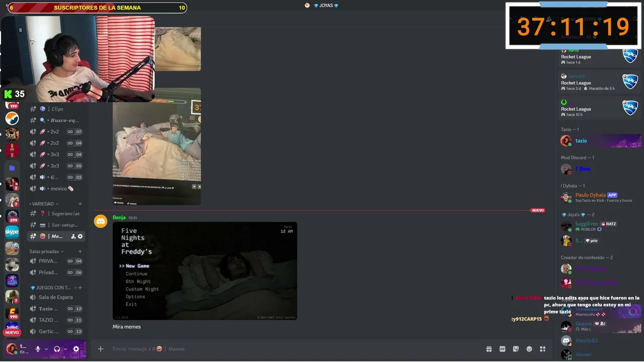Open the user avatar in bottom panel
644x362 pixels.
(12, 349)
